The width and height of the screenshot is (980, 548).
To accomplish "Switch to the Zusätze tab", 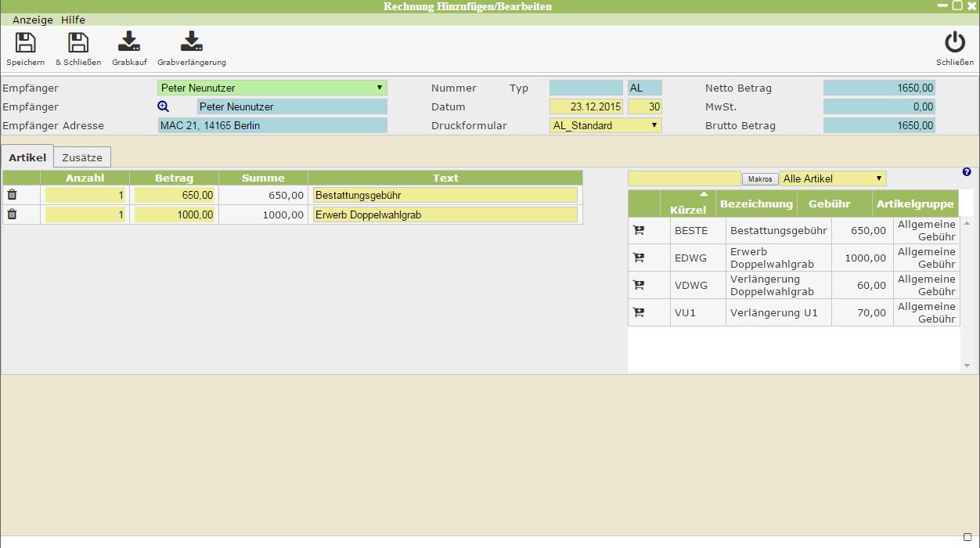I will pyautogui.click(x=82, y=157).
